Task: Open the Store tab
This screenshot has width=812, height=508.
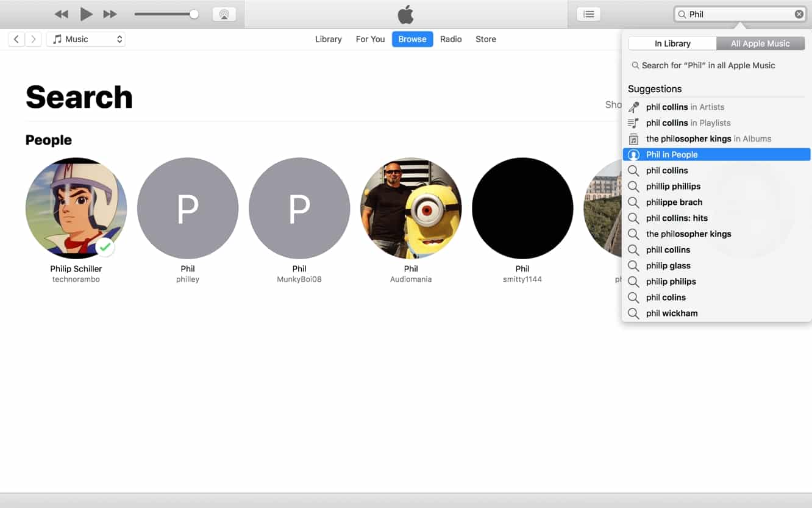Action: [486, 39]
